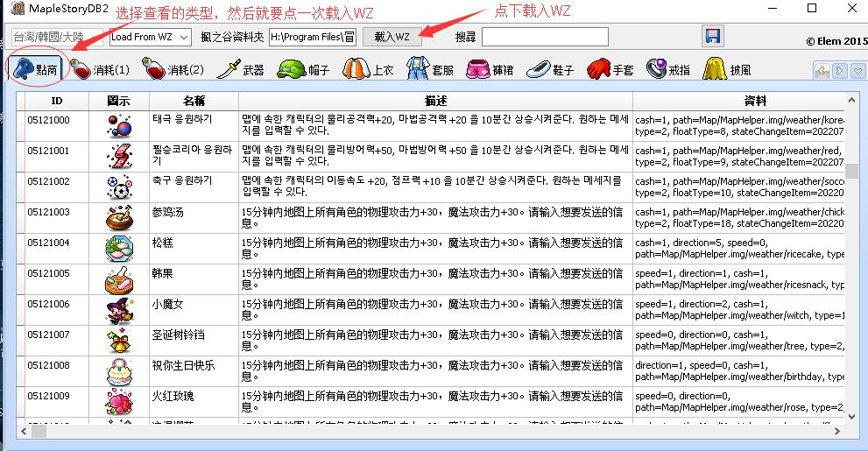Click the MapleStoryDB2 title bar app icon
This screenshot has height=451, width=868.
click(x=18, y=8)
